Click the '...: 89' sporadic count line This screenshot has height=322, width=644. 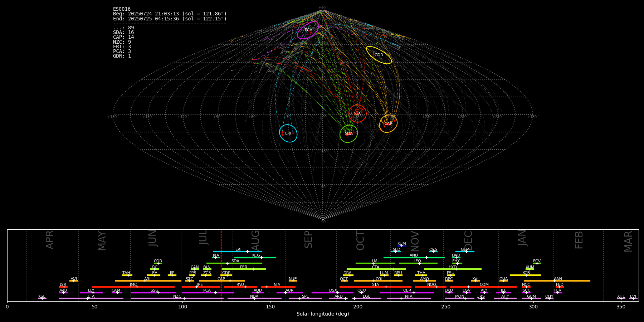click(x=123, y=28)
